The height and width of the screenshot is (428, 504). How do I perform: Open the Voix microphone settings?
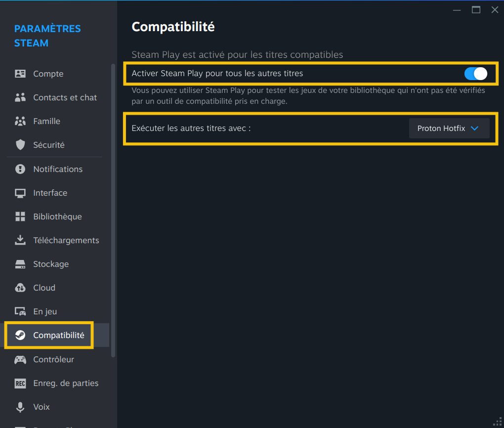pos(42,407)
